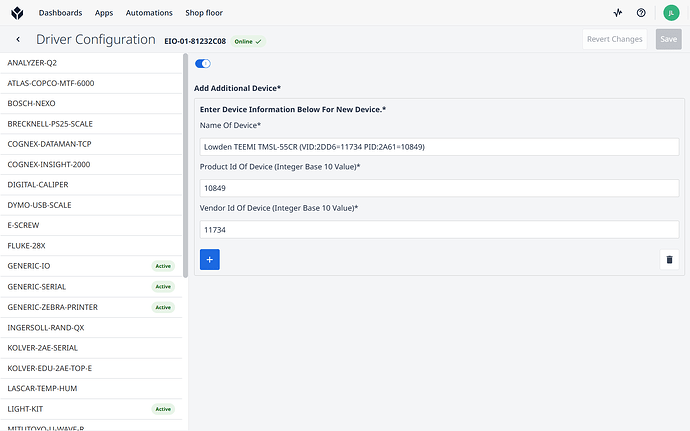Viewport: 690px width, 431px height.
Task: Toggle the driver enable switch
Action: pos(203,64)
